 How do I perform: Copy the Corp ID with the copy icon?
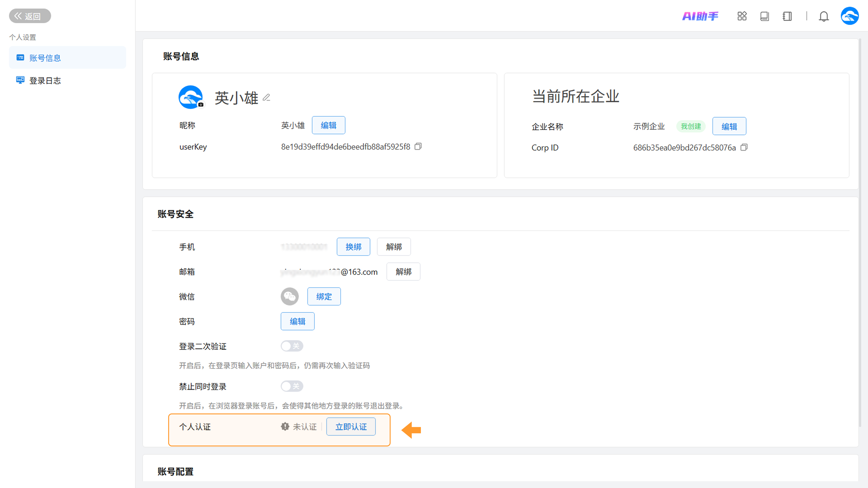point(744,148)
